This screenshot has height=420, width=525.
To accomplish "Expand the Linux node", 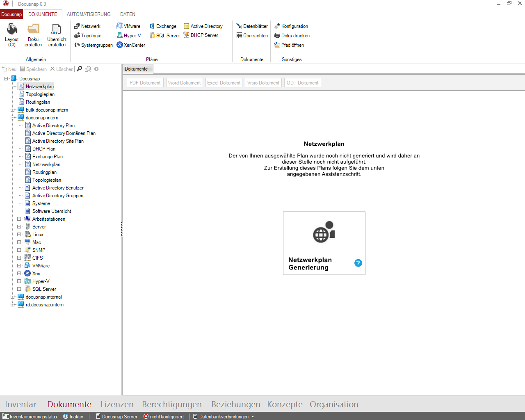I will [x=19, y=234].
